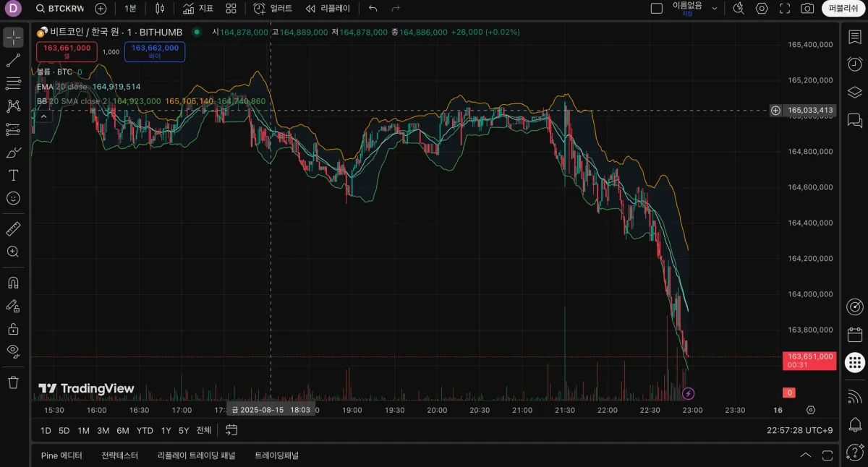
Task: Open the alerts clock icon in right sidebar
Action: coord(854,64)
